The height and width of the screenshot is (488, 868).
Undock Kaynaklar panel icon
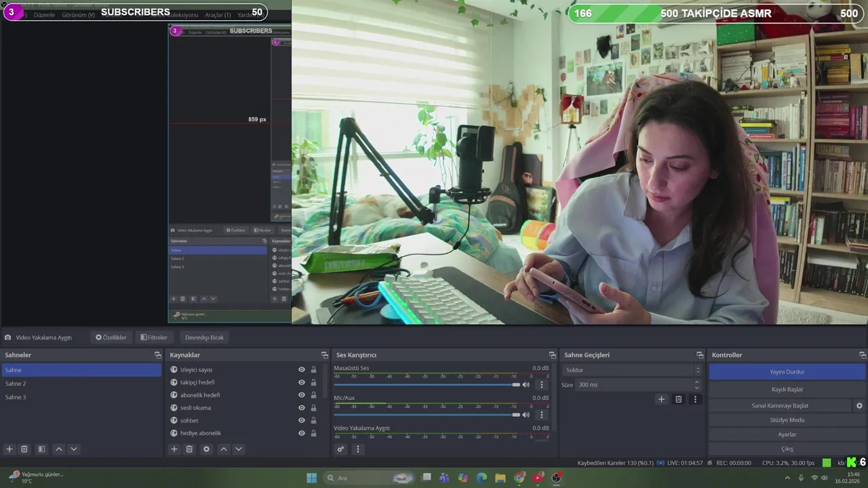324,355
